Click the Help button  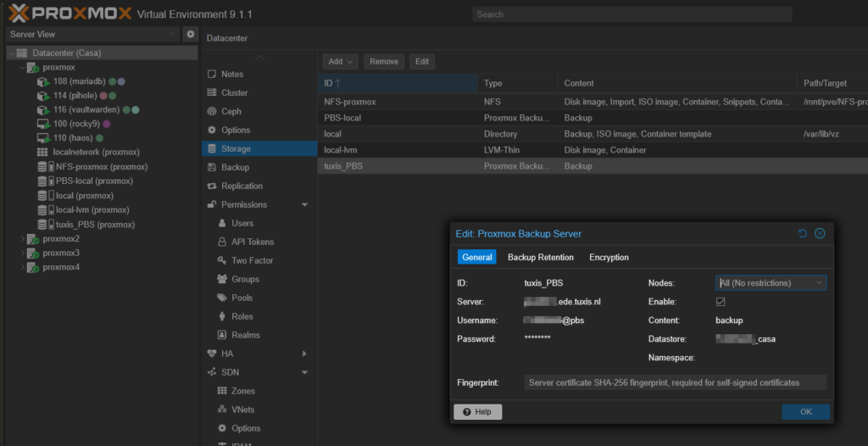[x=478, y=411]
